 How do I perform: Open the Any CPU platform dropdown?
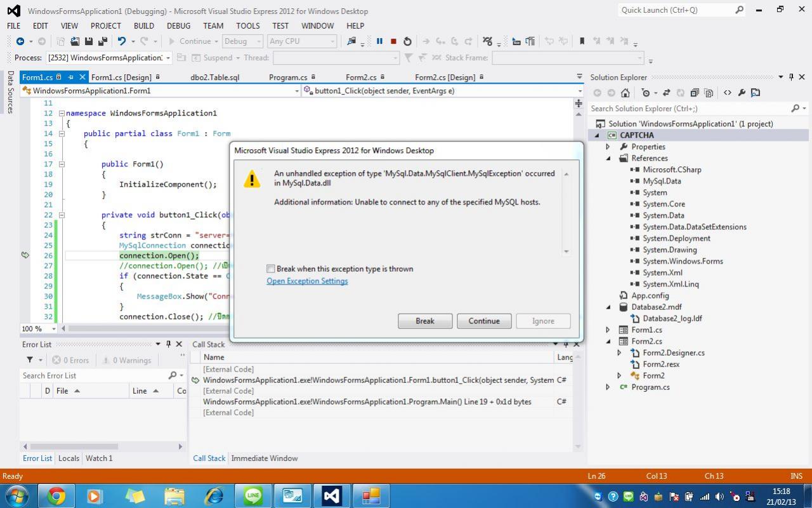(332, 41)
